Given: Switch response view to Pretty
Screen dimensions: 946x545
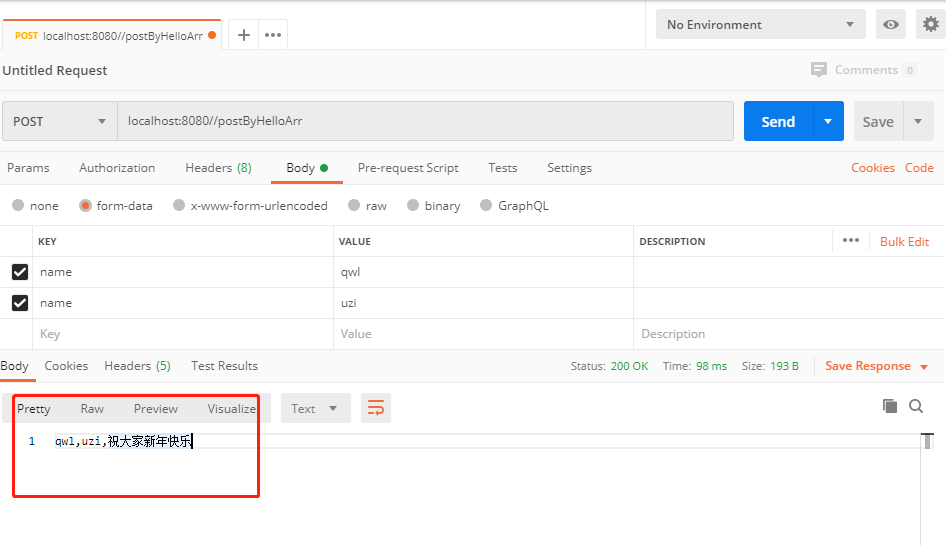Looking at the screenshot, I should [x=34, y=409].
